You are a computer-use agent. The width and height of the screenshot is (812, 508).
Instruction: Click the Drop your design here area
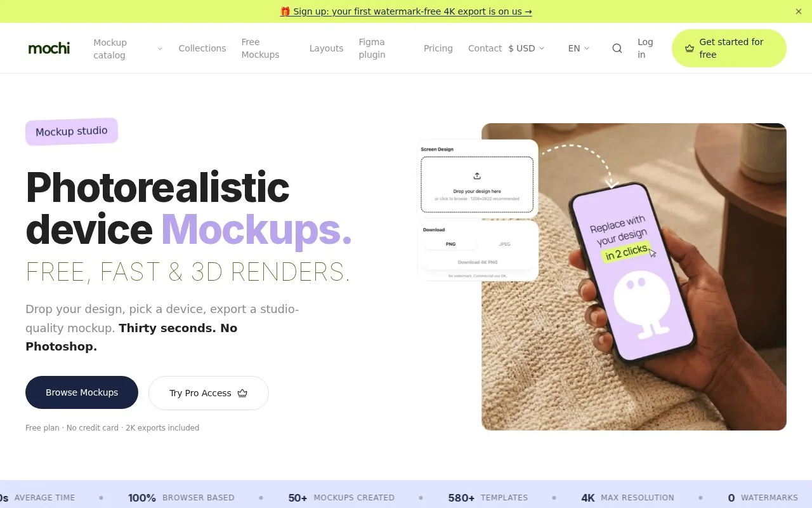[x=477, y=185]
